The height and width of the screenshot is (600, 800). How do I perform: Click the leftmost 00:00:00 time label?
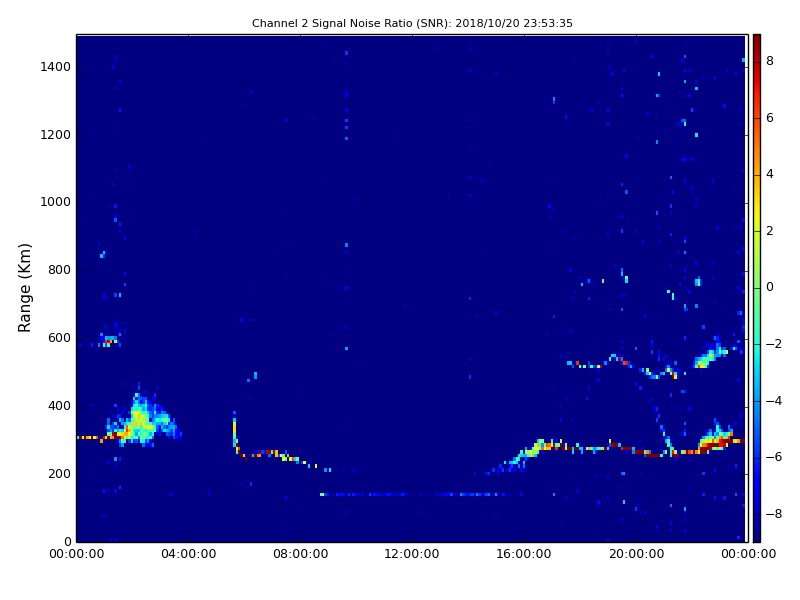coord(77,554)
